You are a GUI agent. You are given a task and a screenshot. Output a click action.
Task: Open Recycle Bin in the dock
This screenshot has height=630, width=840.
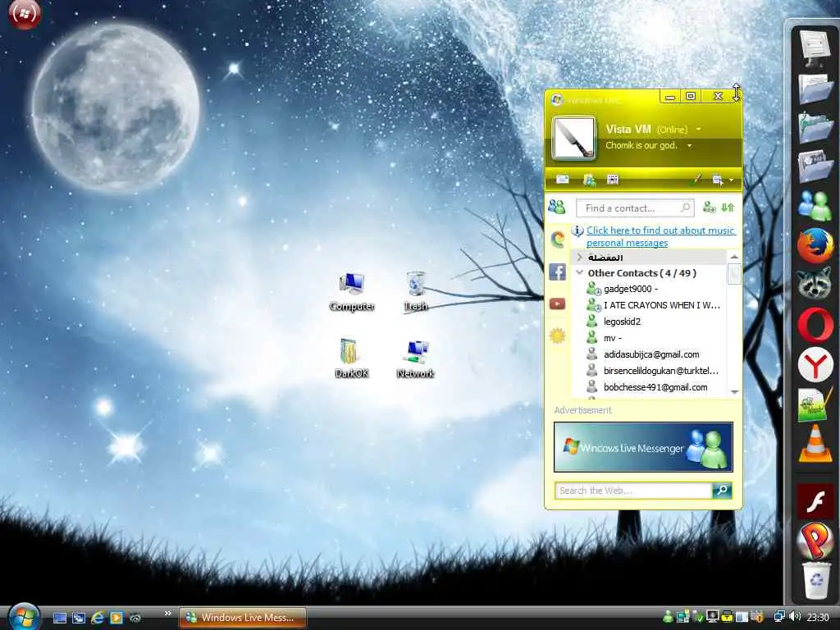pos(816,580)
